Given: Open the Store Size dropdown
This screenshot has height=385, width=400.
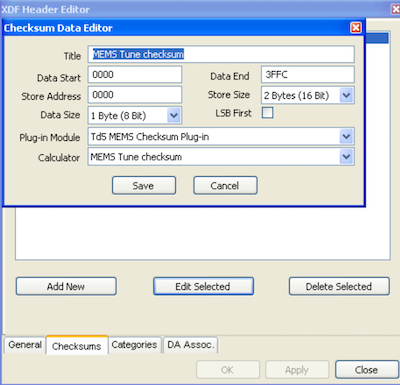Looking at the screenshot, I should 347,95.
